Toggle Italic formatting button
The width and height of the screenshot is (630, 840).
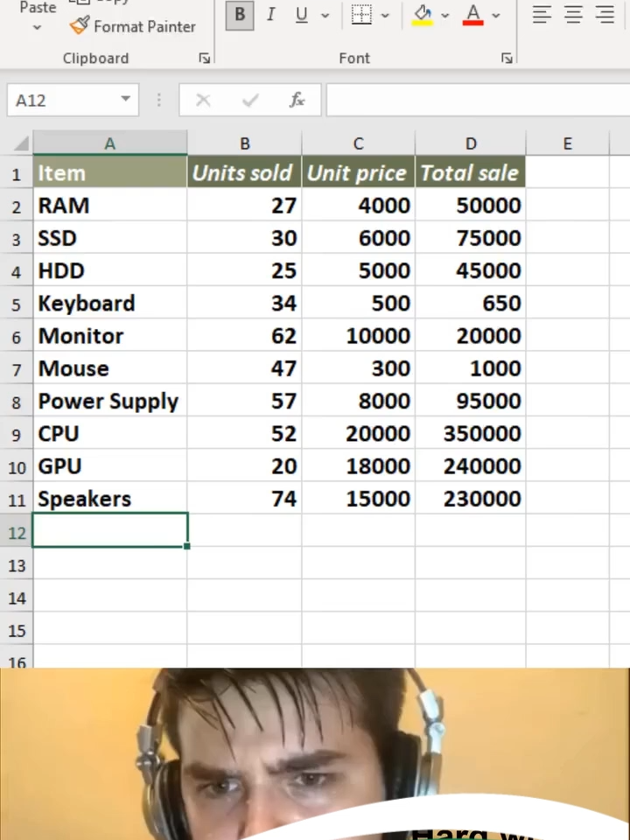(271, 15)
